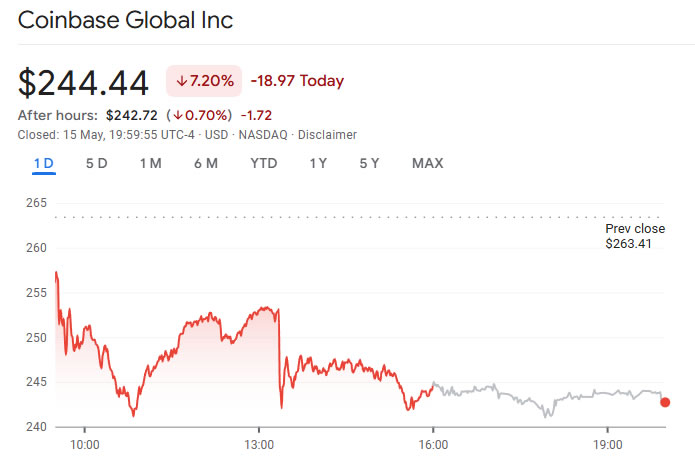
Task: Show the MAX price history
Action: (x=427, y=164)
